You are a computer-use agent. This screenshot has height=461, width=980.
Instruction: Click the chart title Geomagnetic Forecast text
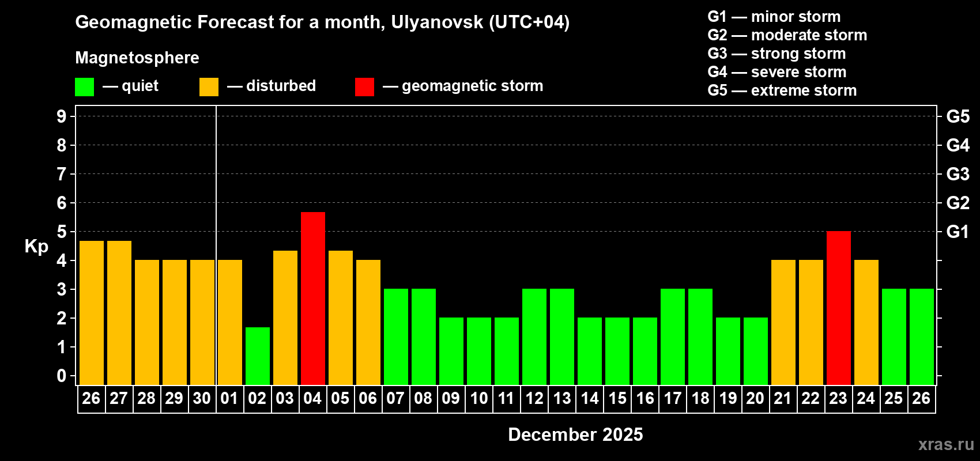pos(322,22)
